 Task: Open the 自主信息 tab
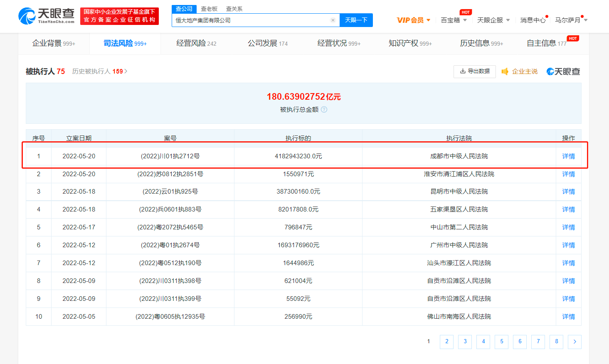pos(547,43)
